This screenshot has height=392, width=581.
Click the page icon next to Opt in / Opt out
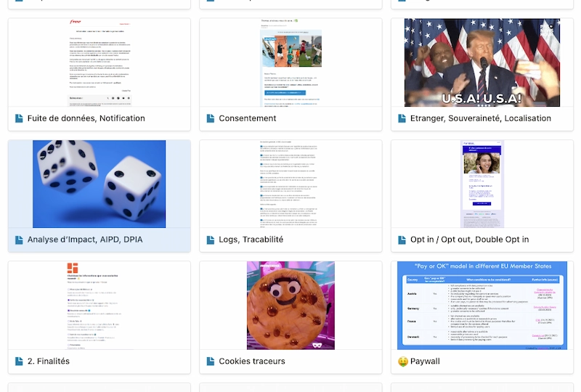(402, 240)
